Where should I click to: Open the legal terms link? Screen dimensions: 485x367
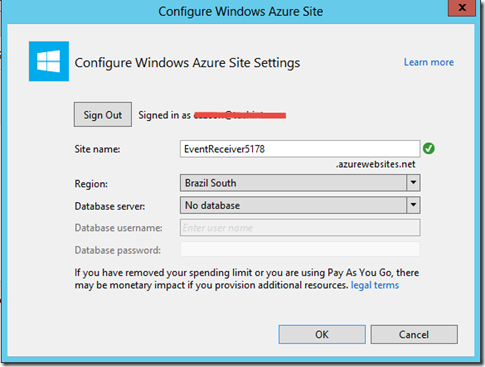(x=375, y=285)
